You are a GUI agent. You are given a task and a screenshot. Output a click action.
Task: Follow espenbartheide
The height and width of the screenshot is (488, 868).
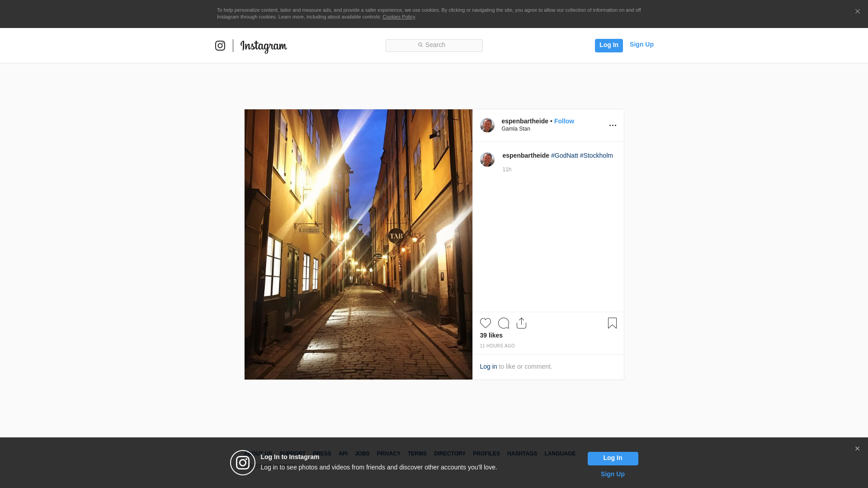[564, 121]
